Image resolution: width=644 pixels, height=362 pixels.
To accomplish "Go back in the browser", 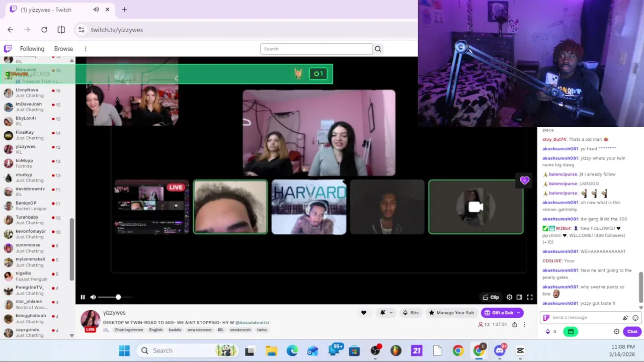I will [11, 30].
